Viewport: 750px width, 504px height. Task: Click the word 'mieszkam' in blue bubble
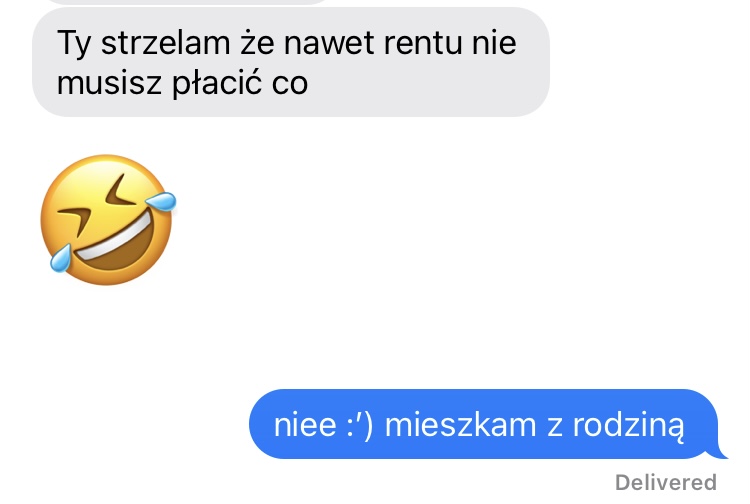coord(461,425)
